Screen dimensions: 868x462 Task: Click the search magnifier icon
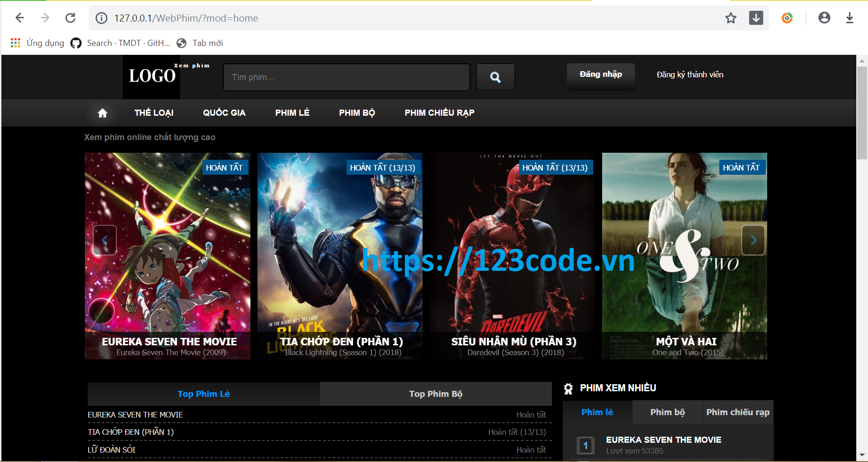(495, 77)
